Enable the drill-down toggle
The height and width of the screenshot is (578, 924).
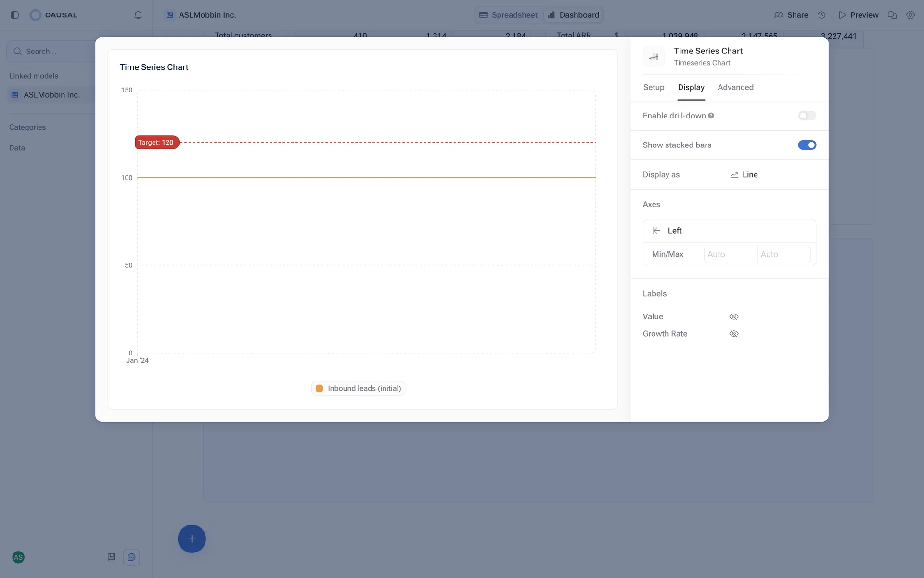807,116
